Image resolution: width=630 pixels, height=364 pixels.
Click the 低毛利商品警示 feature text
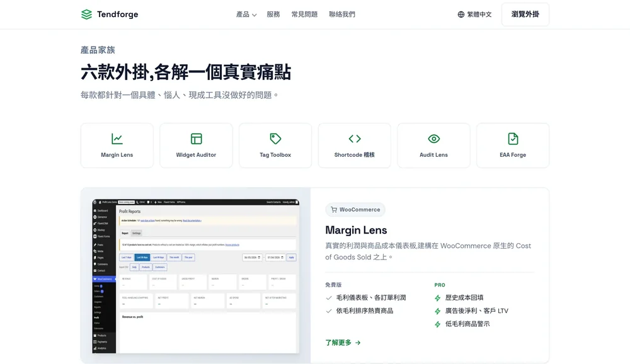point(467,324)
